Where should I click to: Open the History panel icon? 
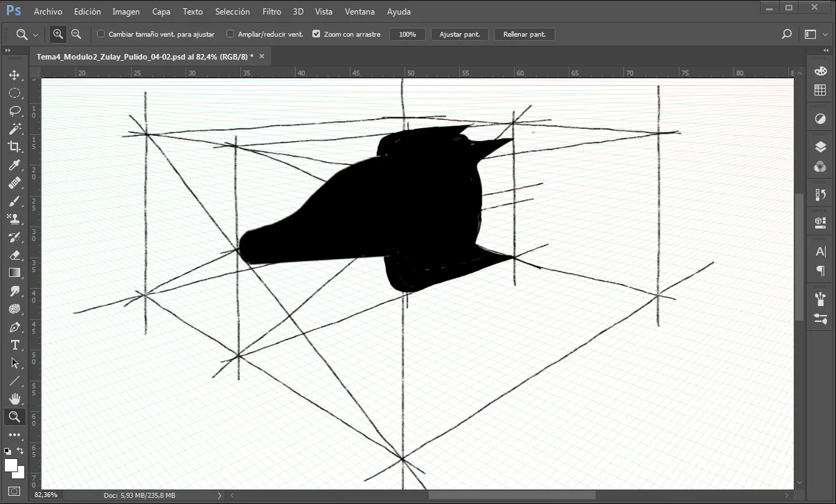(820, 195)
